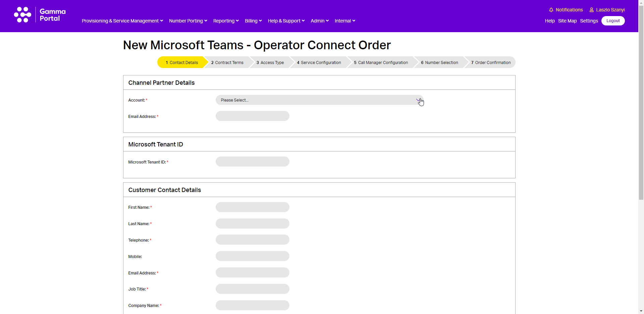Expand the Number Porting menu
This screenshot has width=644, height=314.
pyautogui.click(x=188, y=21)
